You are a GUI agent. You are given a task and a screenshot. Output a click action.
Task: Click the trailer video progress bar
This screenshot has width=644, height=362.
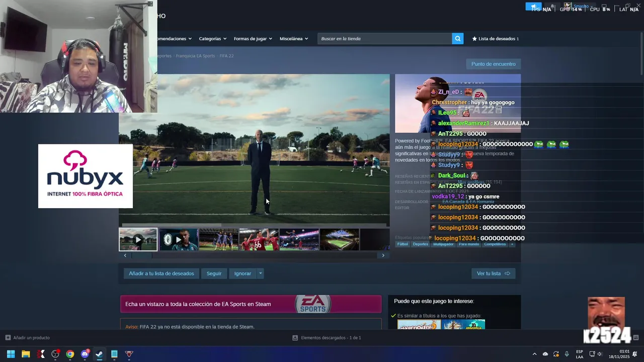pyautogui.click(x=254, y=225)
